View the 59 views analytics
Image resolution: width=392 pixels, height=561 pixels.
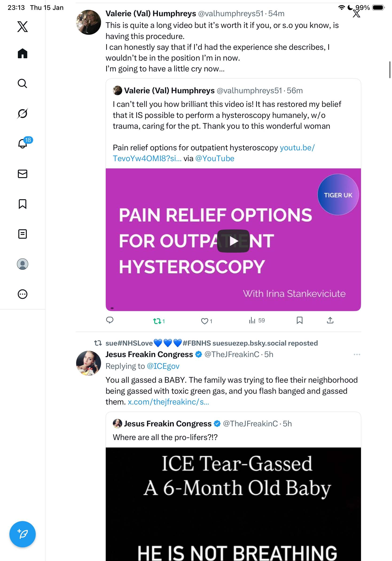point(257,320)
